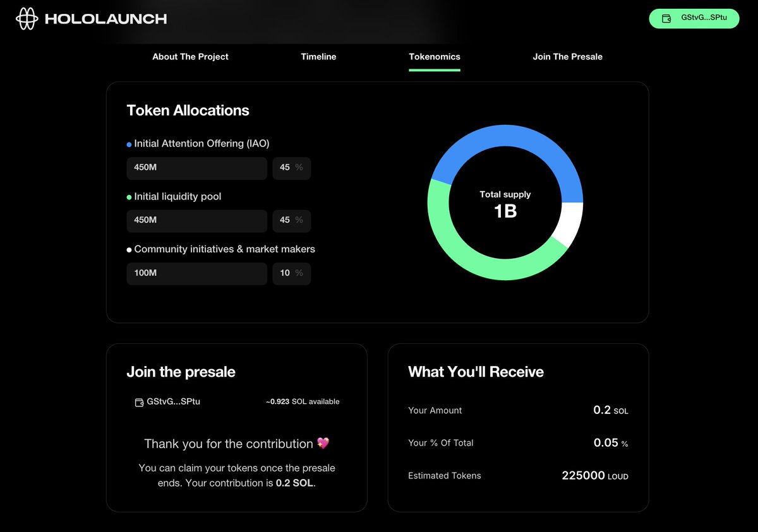The width and height of the screenshot is (758, 532).
Task: Select the Tokenomics tab
Action: 435,57
